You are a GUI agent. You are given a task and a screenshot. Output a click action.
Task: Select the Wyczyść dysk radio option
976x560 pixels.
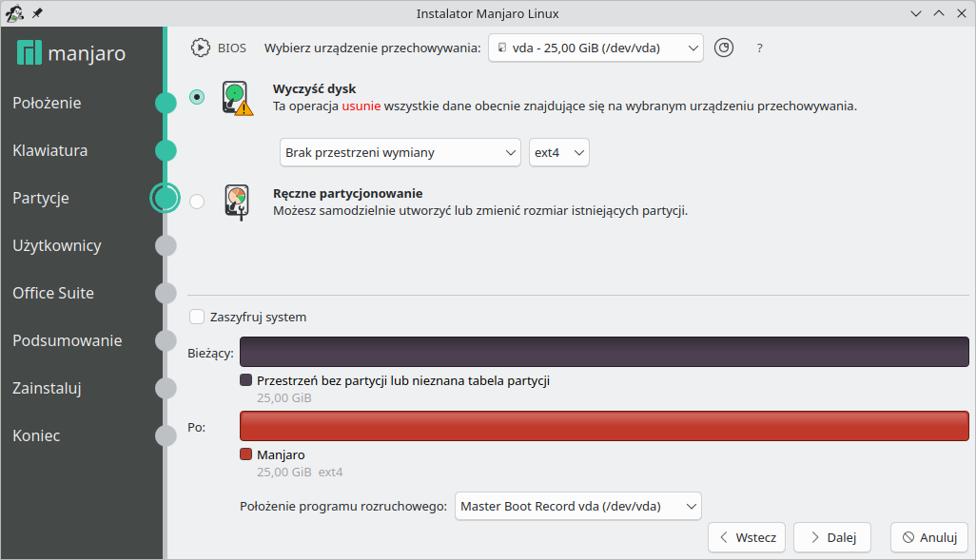tap(197, 97)
